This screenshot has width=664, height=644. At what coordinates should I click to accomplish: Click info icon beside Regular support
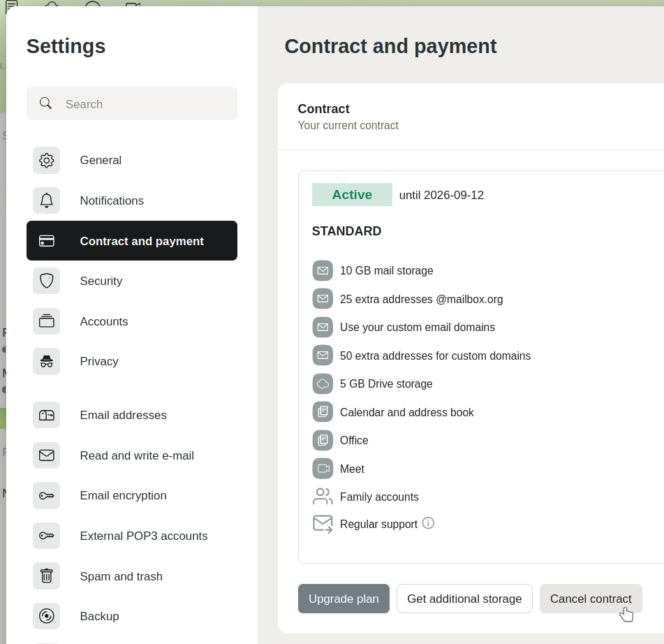click(428, 523)
